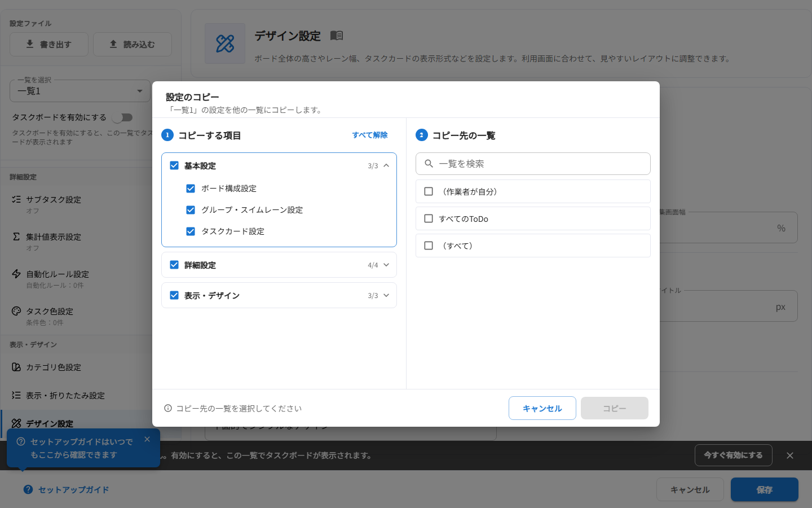
Task: Check the （作業者が自分） destination list
Action: (429, 191)
